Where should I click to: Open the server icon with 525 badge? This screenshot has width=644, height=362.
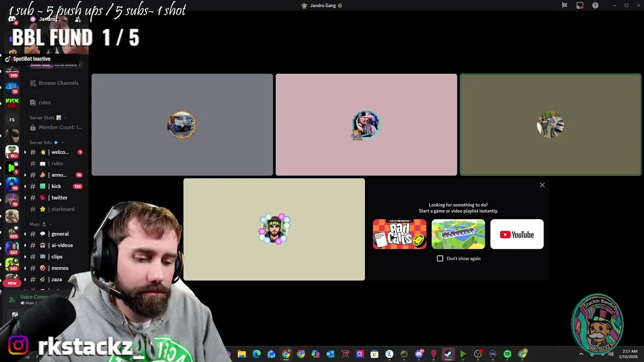(x=12, y=232)
